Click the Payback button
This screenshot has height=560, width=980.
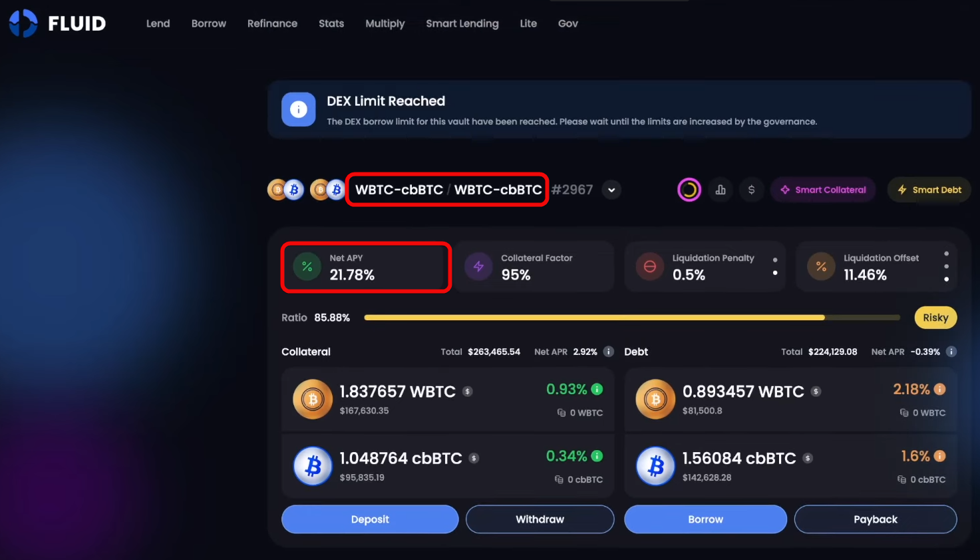pos(876,519)
